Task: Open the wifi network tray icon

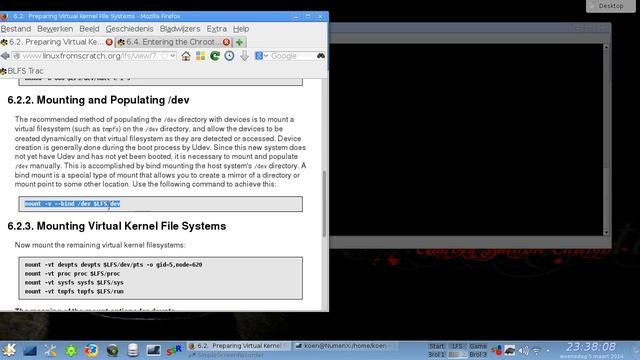Action: coord(536,350)
